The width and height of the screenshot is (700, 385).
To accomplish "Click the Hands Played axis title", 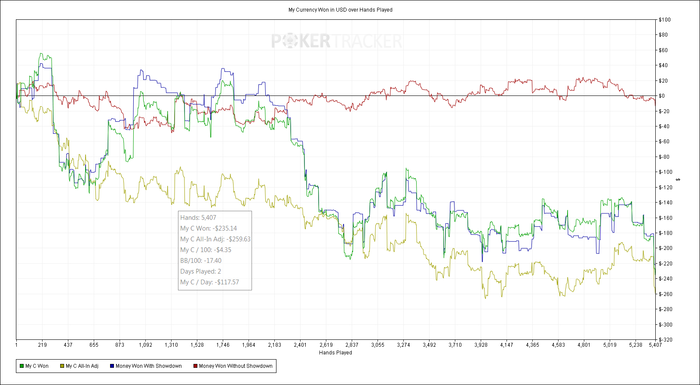I will coord(335,352).
